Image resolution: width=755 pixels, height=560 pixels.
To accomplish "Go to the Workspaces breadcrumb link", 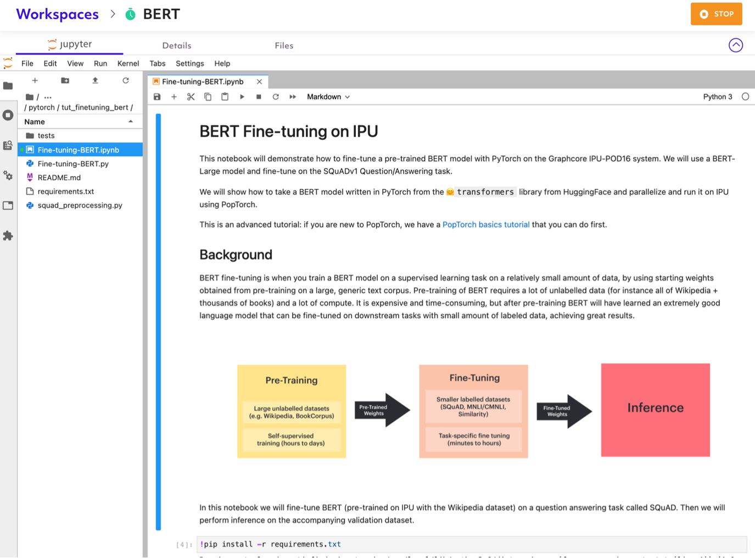I will coord(58,14).
